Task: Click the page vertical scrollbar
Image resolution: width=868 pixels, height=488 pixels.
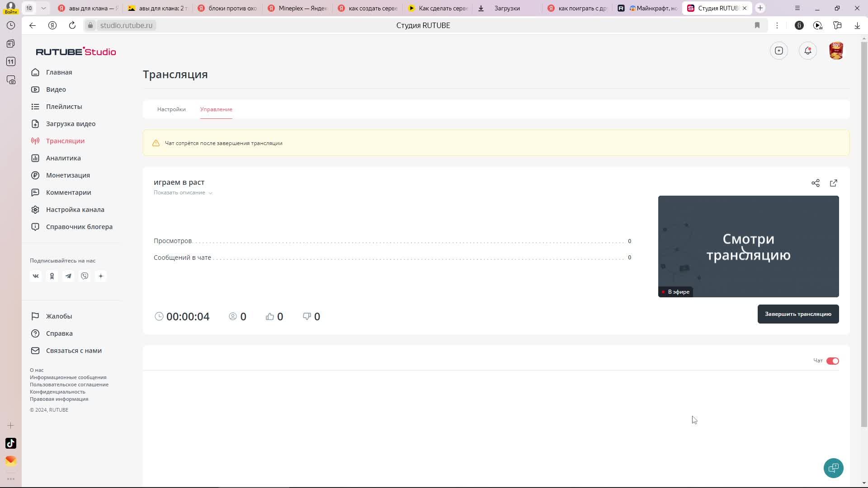Action: [x=864, y=235]
